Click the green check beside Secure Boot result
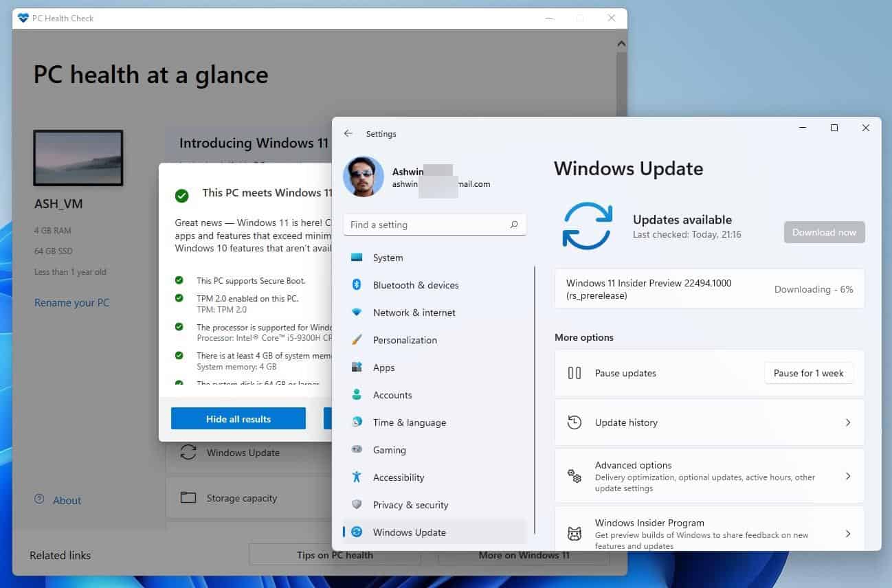This screenshot has width=892, height=588. pos(179,280)
